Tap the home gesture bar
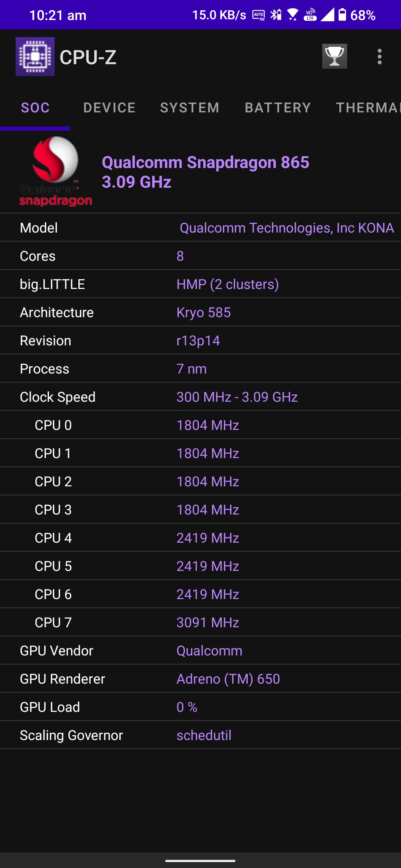The height and width of the screenshot is (868, 401). tap(200, 861)
